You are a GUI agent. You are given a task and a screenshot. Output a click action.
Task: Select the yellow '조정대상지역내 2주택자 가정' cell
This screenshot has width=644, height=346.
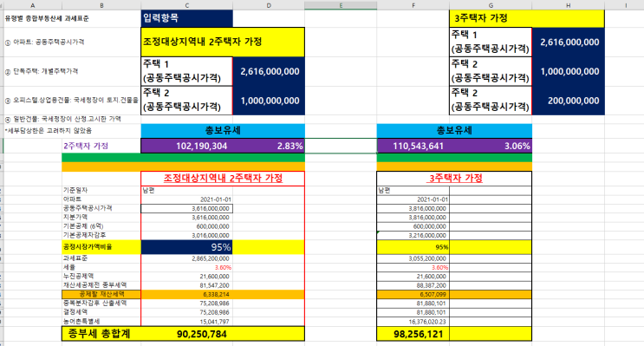[223, 42]
